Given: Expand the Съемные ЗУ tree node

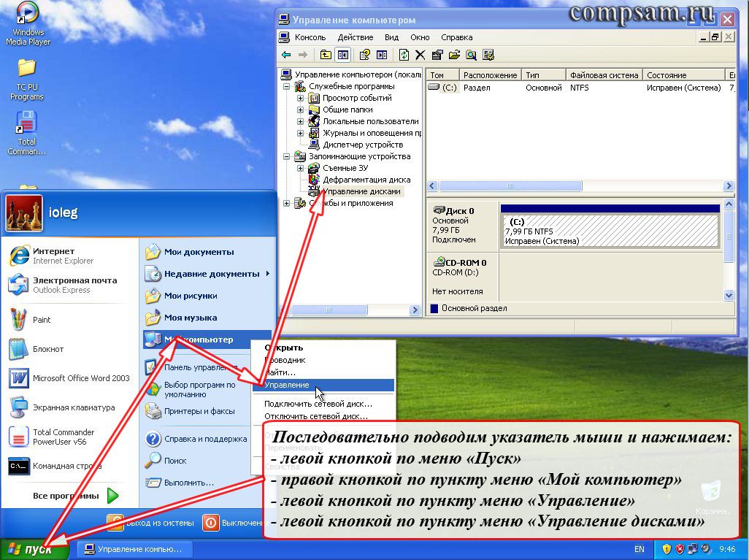Looking at the screenshot, I should 300,168.
